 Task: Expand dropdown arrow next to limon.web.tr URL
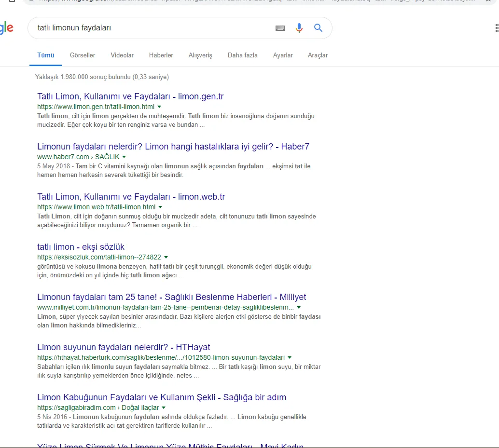click(x=160, y=207)
